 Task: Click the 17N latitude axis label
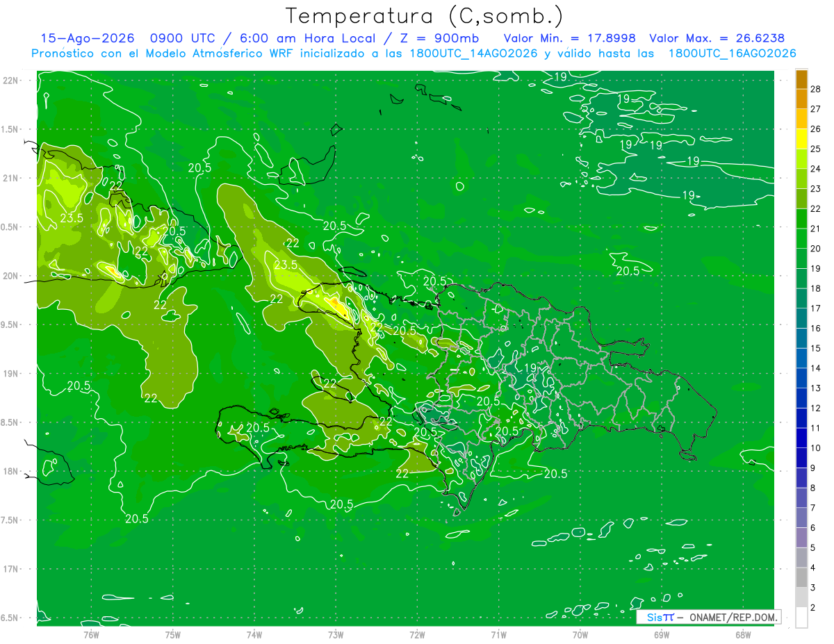coord(11,569)
